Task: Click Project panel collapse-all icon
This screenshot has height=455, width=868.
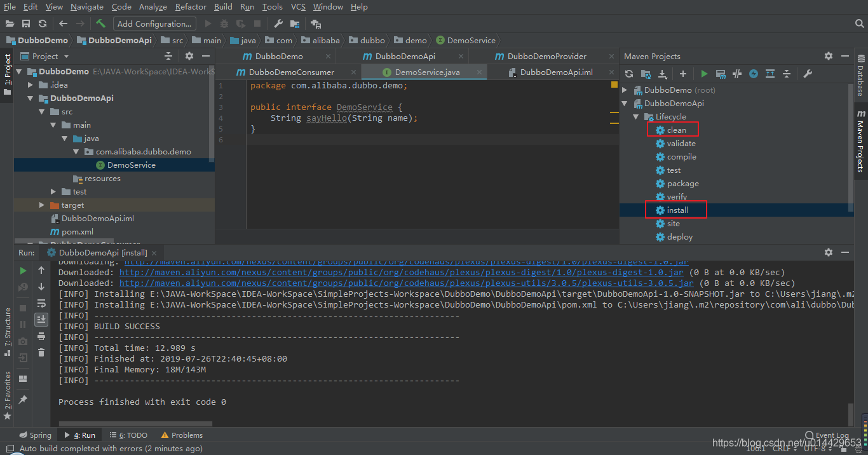Action: click(x=168, y=56)
